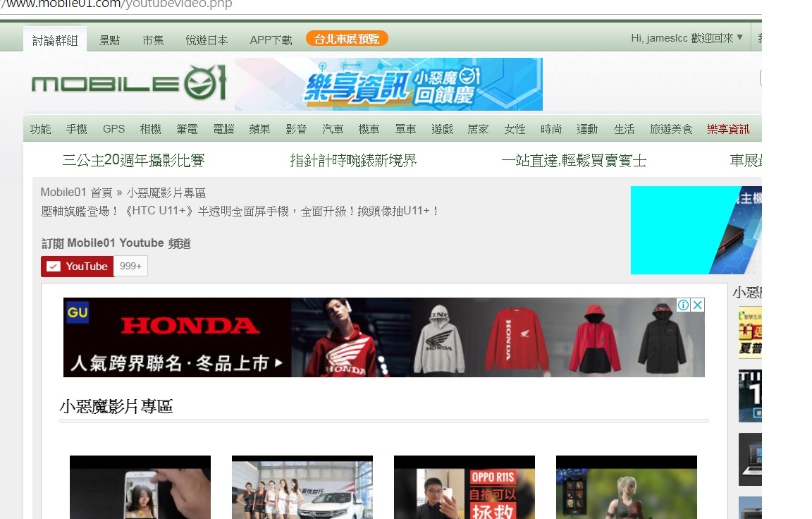Screen dimensions: 812x519
Task: Click the Mobile01 logo
Action: (128, 83)
